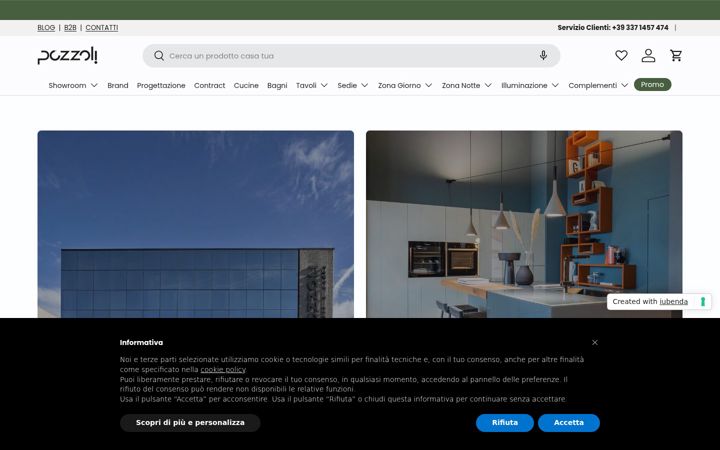720x450 pixels.
Task: Click the green iubenda badge icon
Action: point(703,302)
